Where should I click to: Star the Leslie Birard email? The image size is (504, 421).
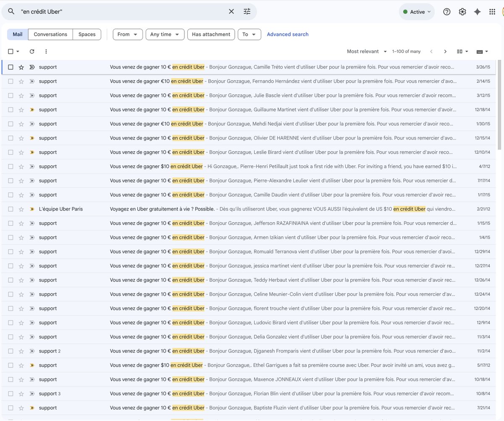tap(21, 152)
